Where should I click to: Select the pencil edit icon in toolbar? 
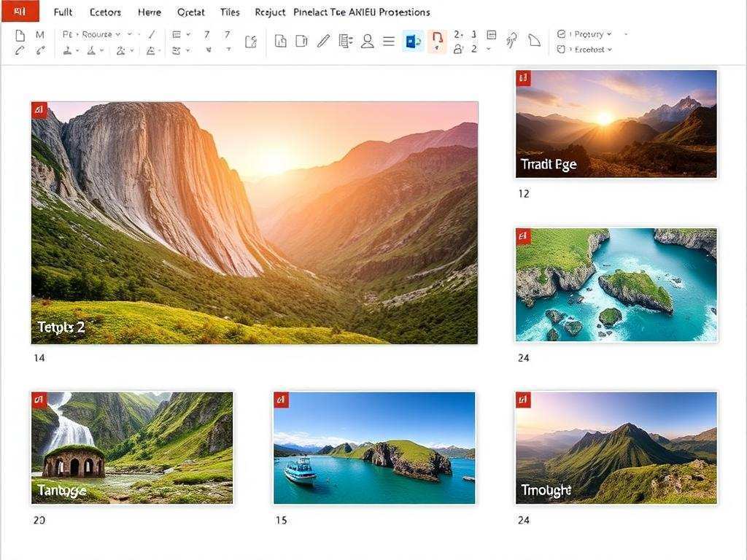(323, 42)
